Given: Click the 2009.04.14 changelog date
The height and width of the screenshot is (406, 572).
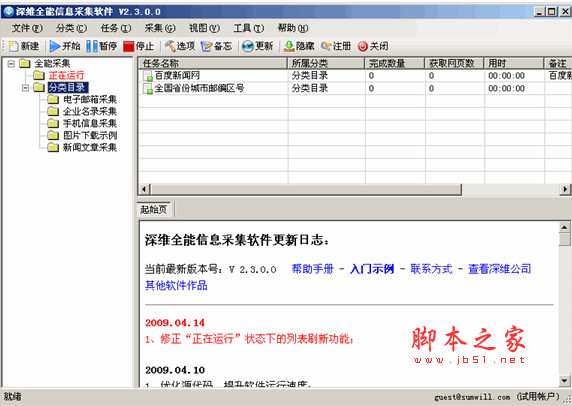Looking at the screenshot, I should pyautogui.click(x=175, y=323).
